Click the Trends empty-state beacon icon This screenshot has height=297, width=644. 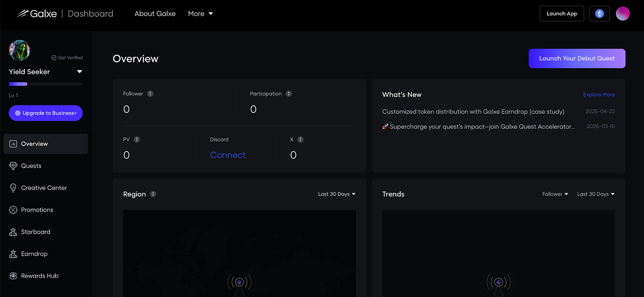(498, 283)
